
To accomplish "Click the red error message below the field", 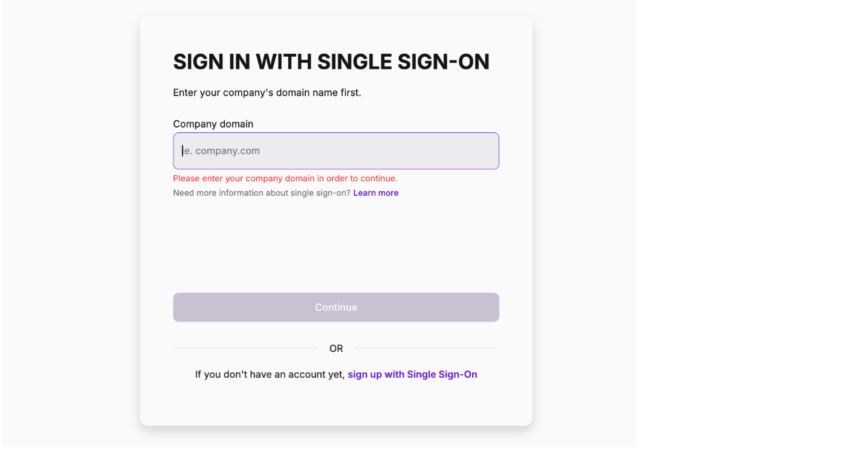I will click(285, 178).
